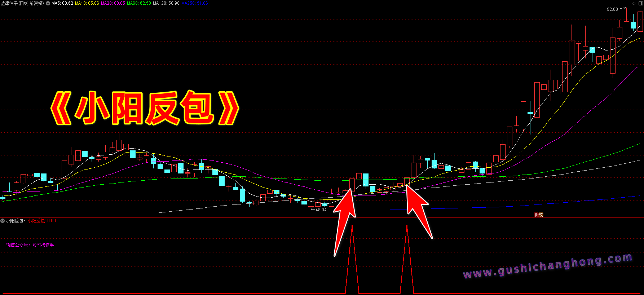Open the main chart dropdown beside 盐津铺子
Viewport: 644px width, 295px height.
[x=48, y=3]
